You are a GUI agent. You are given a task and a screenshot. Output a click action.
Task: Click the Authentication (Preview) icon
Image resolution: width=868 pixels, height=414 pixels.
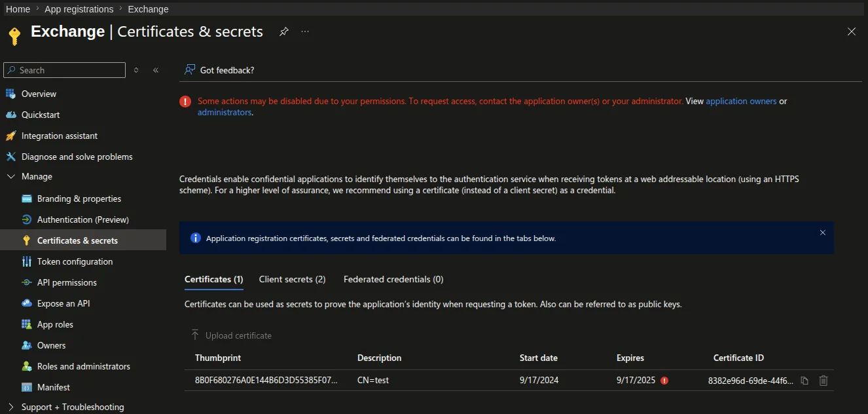pos(27,219)
